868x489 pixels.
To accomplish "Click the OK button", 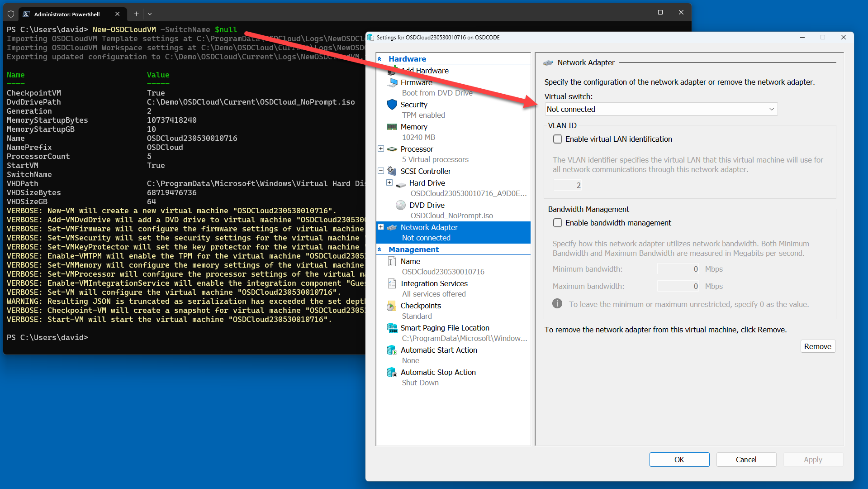I will [x=679, y=460].
